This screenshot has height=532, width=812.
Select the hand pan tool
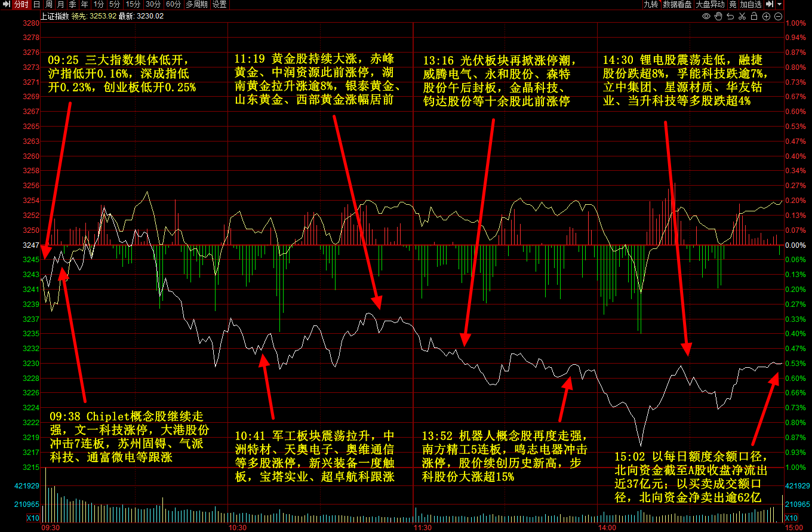(719, 16)
